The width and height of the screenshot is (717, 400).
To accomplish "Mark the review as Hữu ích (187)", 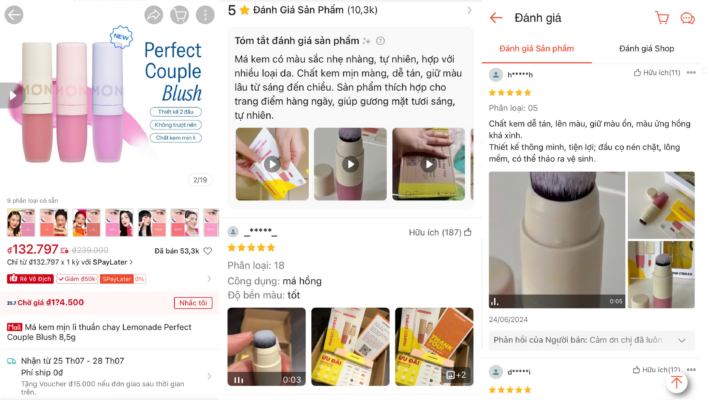I will tap(440, 232).
